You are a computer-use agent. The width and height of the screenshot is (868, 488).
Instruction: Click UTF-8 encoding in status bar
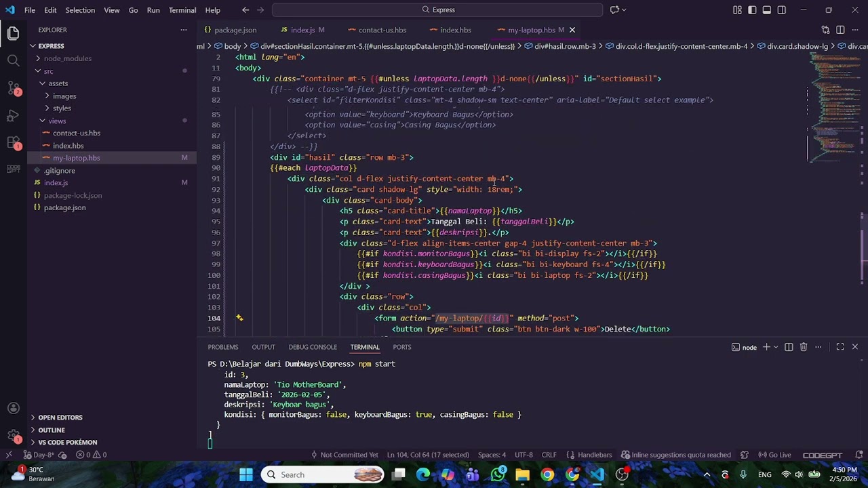click(x=524, y=455)
